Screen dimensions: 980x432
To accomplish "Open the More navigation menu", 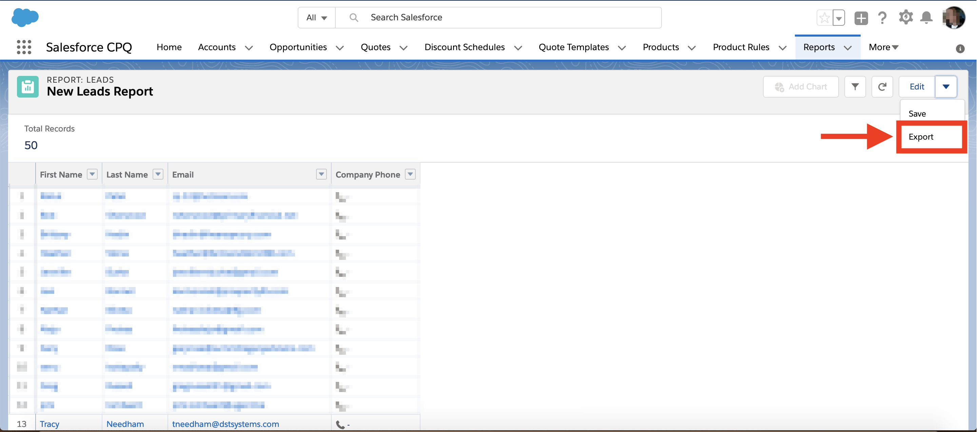I will coord(883,47).
